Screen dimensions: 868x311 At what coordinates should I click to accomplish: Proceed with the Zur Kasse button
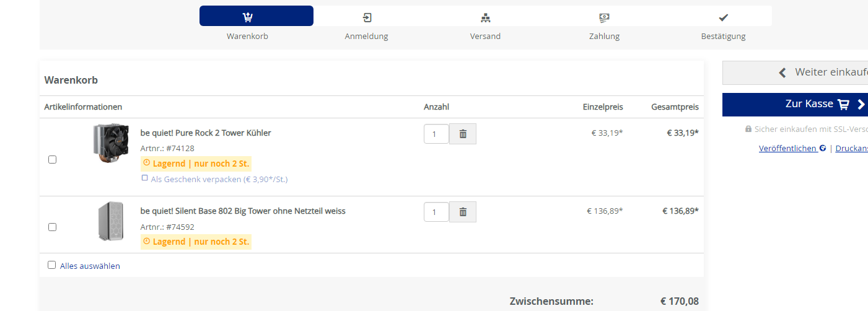(796, 104)
